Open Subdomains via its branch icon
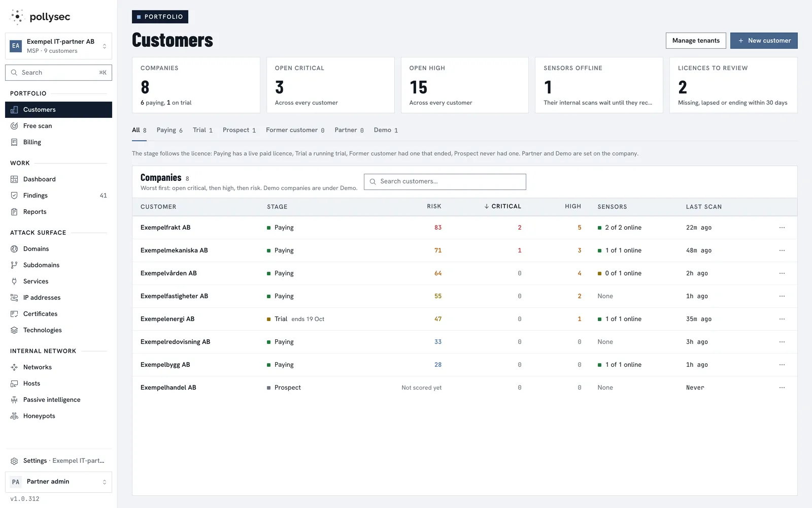 pos(14,265)
